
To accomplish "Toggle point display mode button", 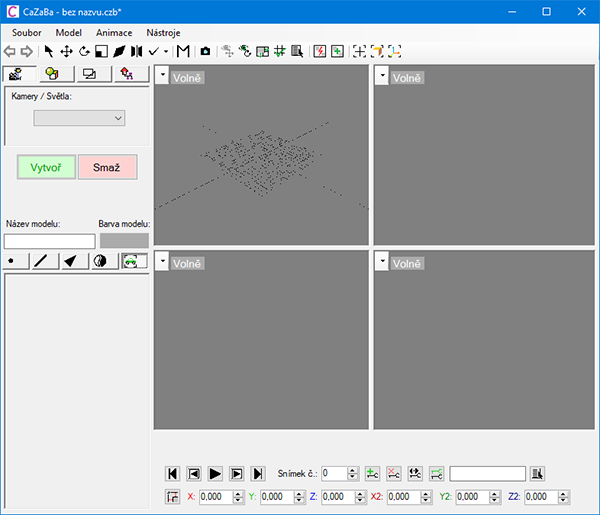I will 14,261.
